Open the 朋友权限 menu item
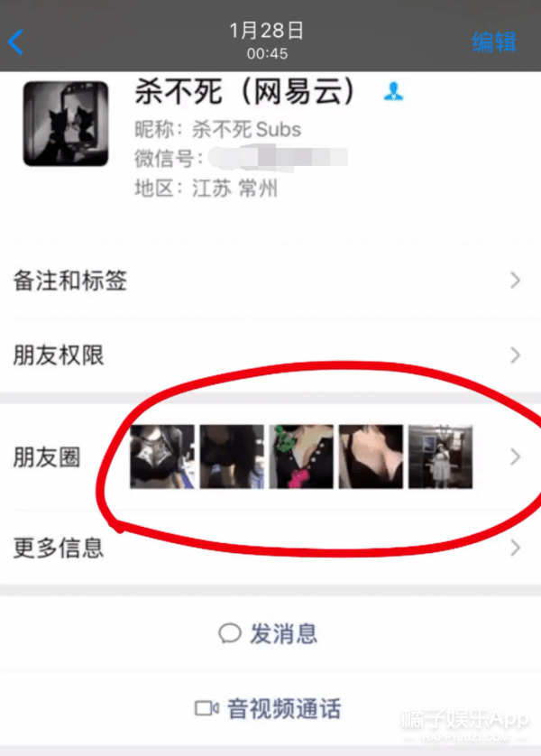The width and height of the screenshot is (541, 756). pyautogui.click(x=270, y=355)
